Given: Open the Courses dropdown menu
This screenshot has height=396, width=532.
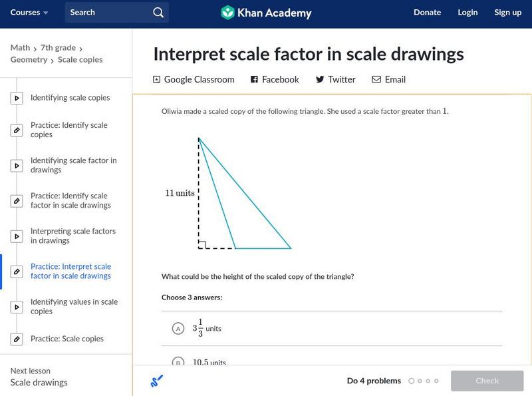Looking at the screenshot, I should (29, 12).
